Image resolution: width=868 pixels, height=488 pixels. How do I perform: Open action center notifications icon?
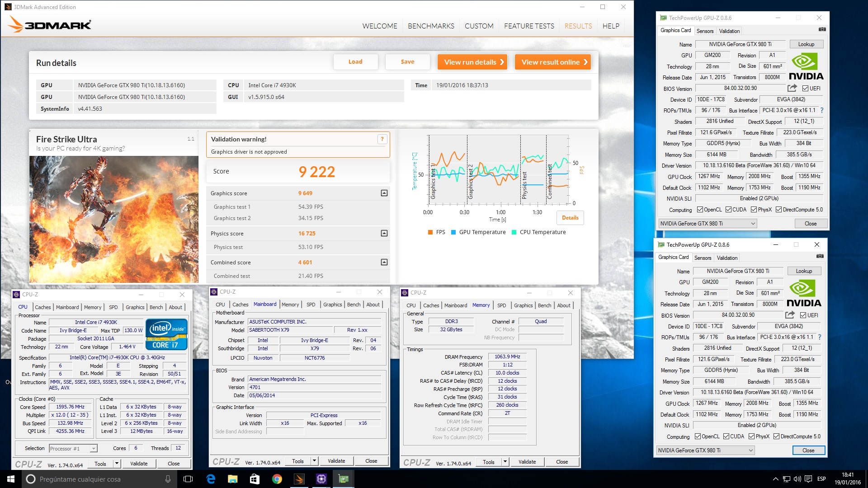coord(808,479)
